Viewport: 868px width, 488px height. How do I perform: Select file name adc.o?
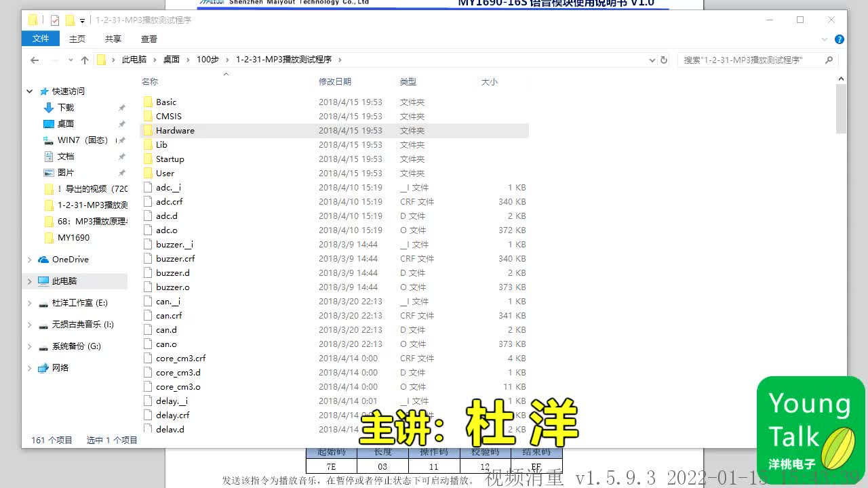click(x=167, y=230)
